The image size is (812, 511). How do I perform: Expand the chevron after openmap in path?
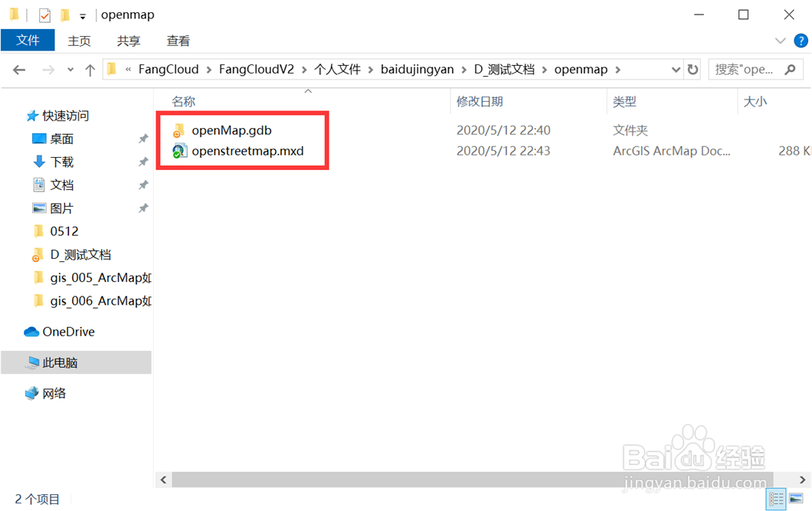coord(617,70)
